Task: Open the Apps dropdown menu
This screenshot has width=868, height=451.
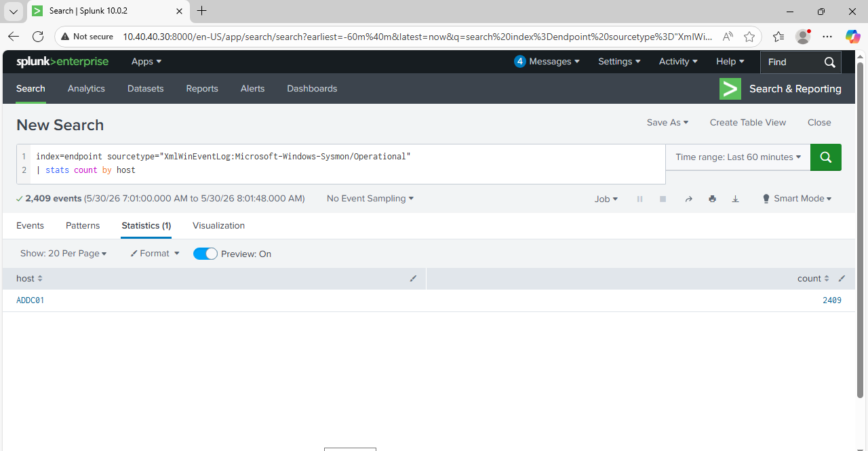Action: (146, 62)
